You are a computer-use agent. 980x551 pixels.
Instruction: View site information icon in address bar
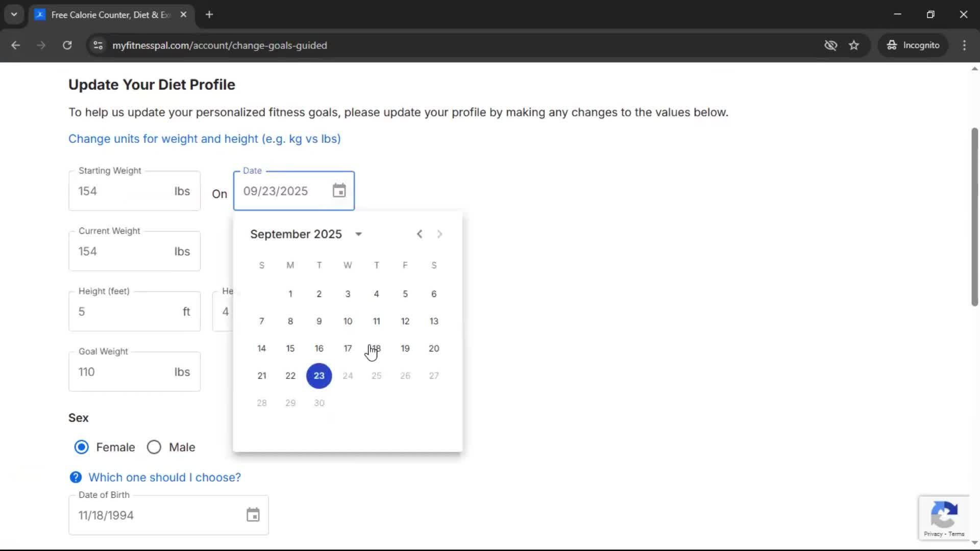pyautogui.click(x=98, y=45)
